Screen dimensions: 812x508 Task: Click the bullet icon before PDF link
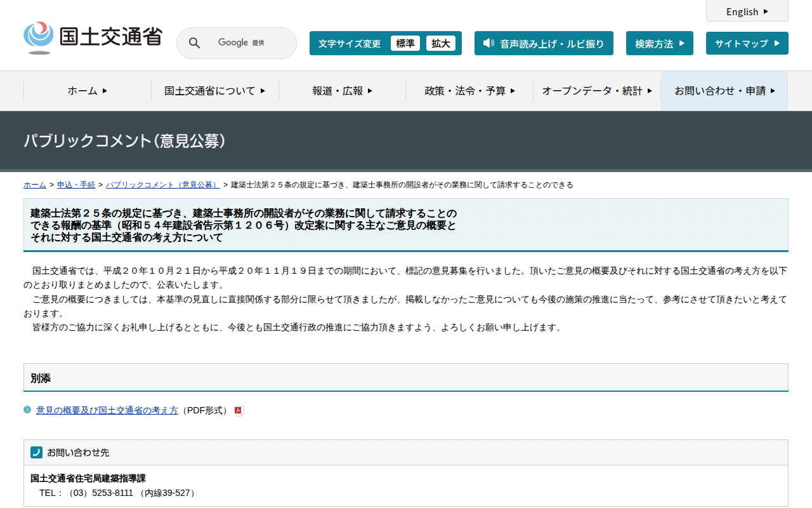(27, 410)
